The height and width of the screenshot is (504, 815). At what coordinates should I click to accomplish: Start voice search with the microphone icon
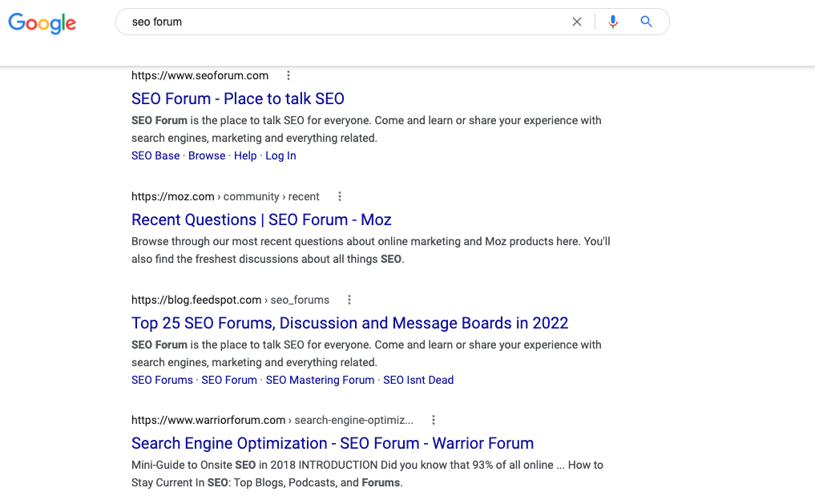click(x=613, y=22)
